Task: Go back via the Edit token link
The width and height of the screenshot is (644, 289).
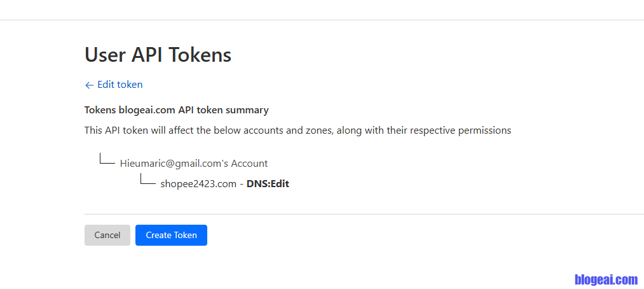Action: coord(120,85)
